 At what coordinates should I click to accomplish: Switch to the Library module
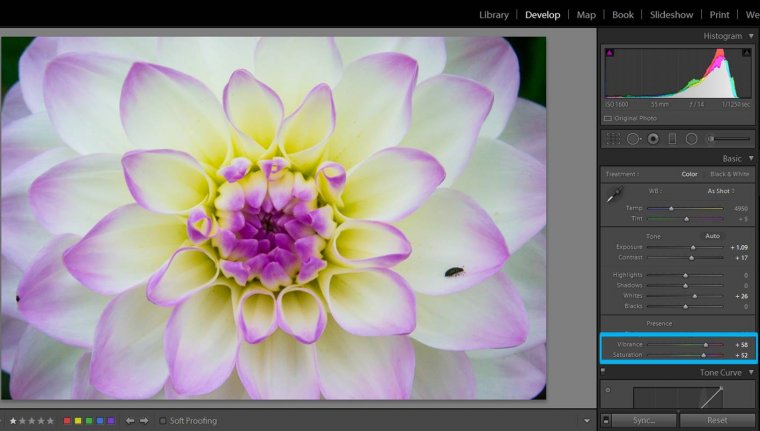(x=494, y=15)
